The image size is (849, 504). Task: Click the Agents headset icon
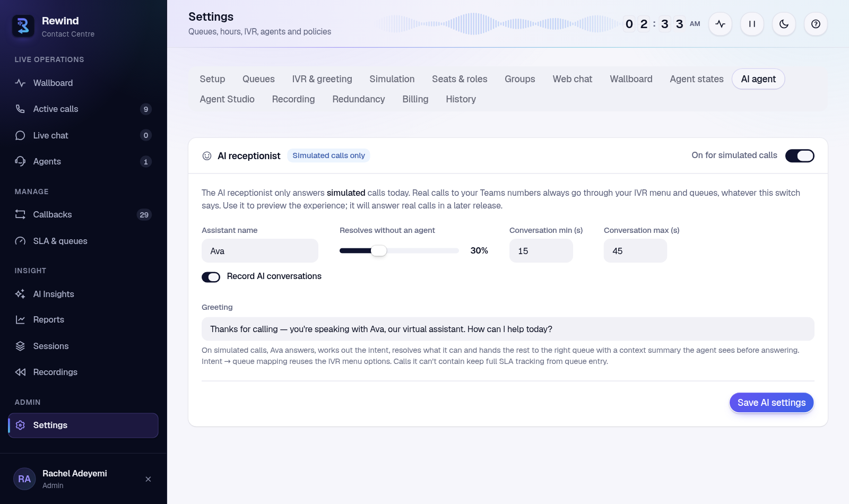[x=20, y=161]
